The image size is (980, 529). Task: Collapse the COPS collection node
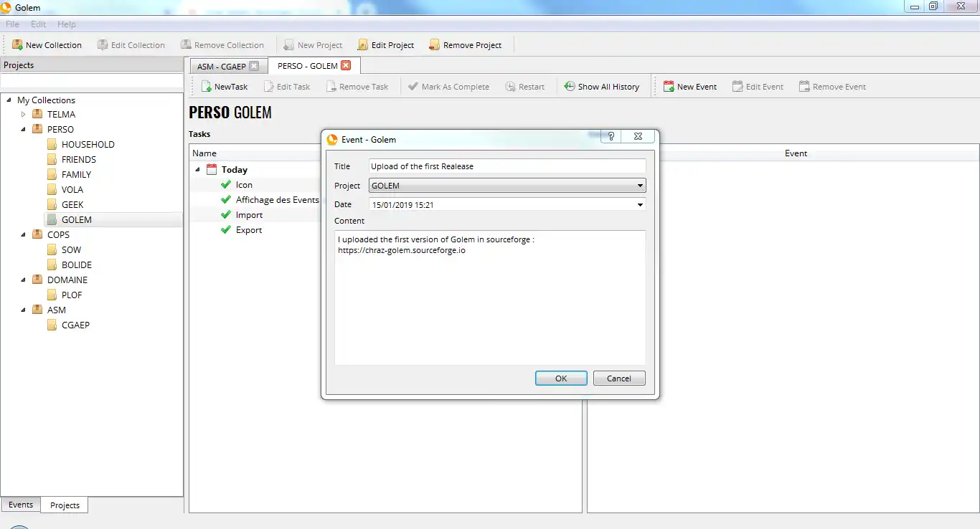point(23,234)
